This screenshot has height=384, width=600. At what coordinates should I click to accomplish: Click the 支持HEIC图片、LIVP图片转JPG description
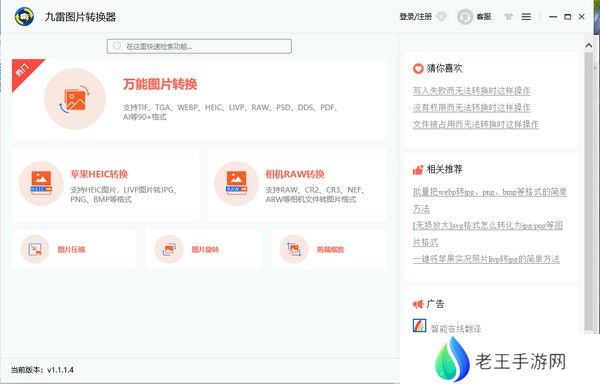[x=123, y=194]
